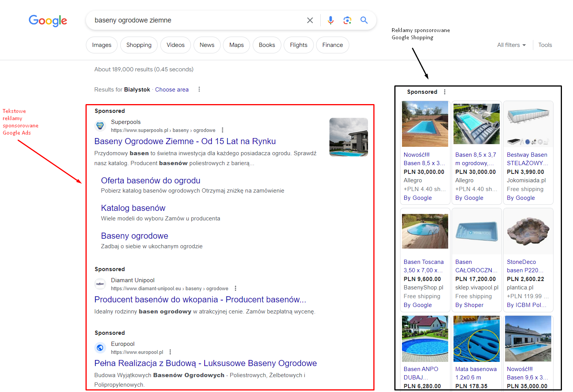Open Baseny ogrodowe sitelink
The image size is (573, 392).
pos(135,236)
